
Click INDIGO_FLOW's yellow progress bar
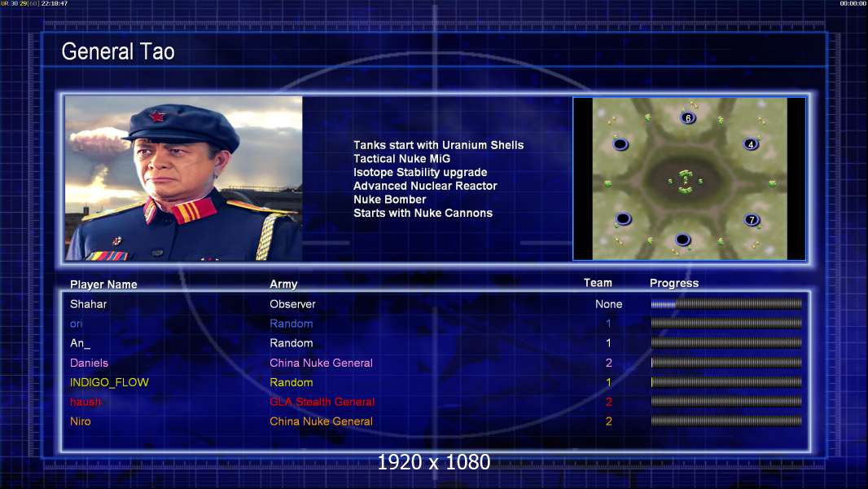(726, 382)
